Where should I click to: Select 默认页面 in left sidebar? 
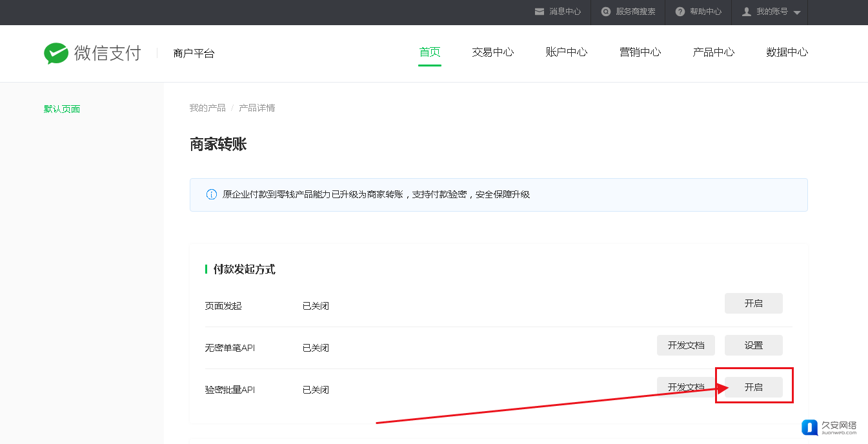[x=62, y=109]
